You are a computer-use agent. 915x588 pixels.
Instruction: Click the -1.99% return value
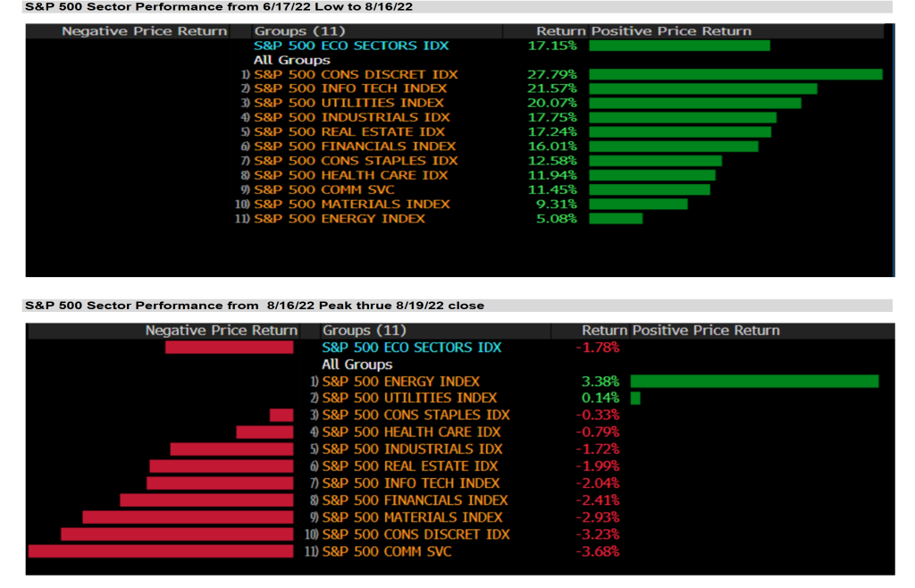598,466
